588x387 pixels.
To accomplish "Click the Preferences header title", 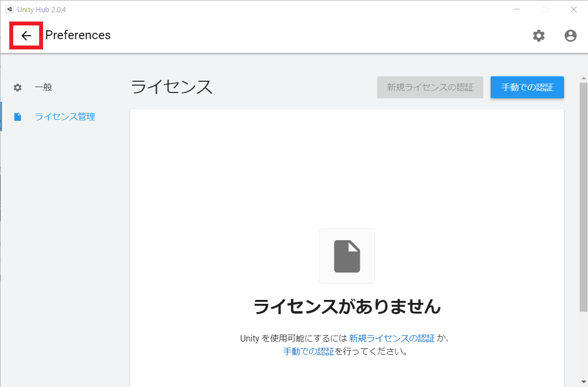I will point(78,35).
